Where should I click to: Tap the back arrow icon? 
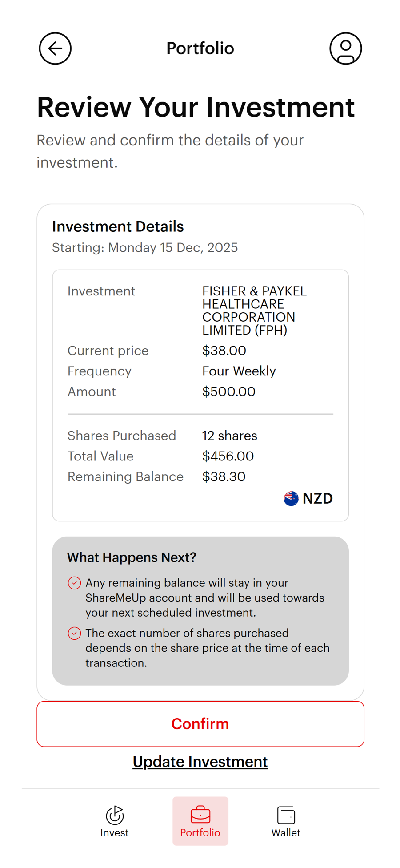[55, 48]
